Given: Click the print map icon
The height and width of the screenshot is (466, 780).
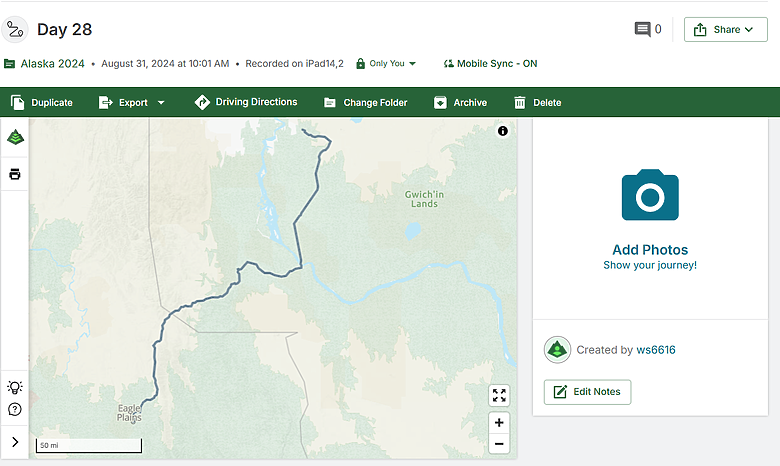Looking at the screenshot, I should [15, 174].
